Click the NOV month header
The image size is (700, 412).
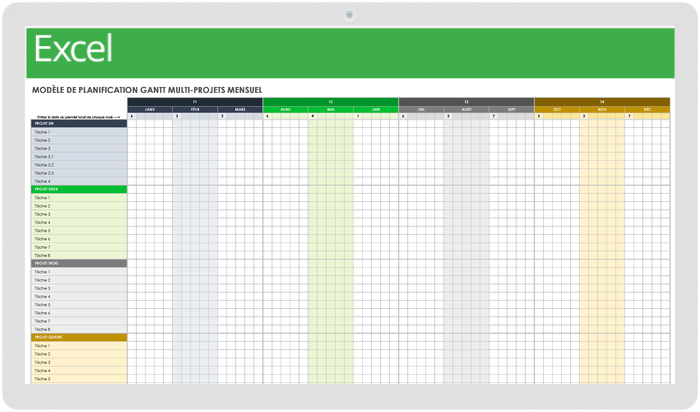[602, 109]
